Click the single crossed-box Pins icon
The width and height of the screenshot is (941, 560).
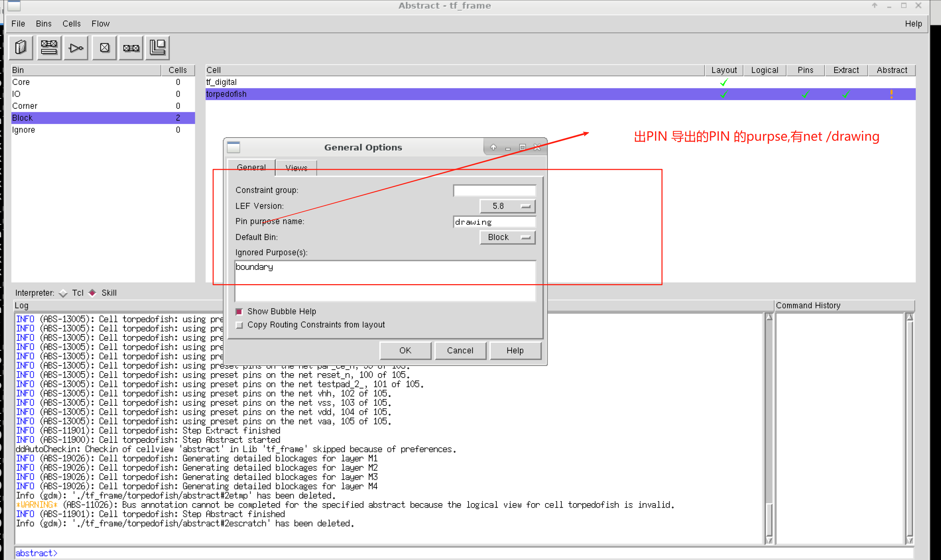pos(105,48)
